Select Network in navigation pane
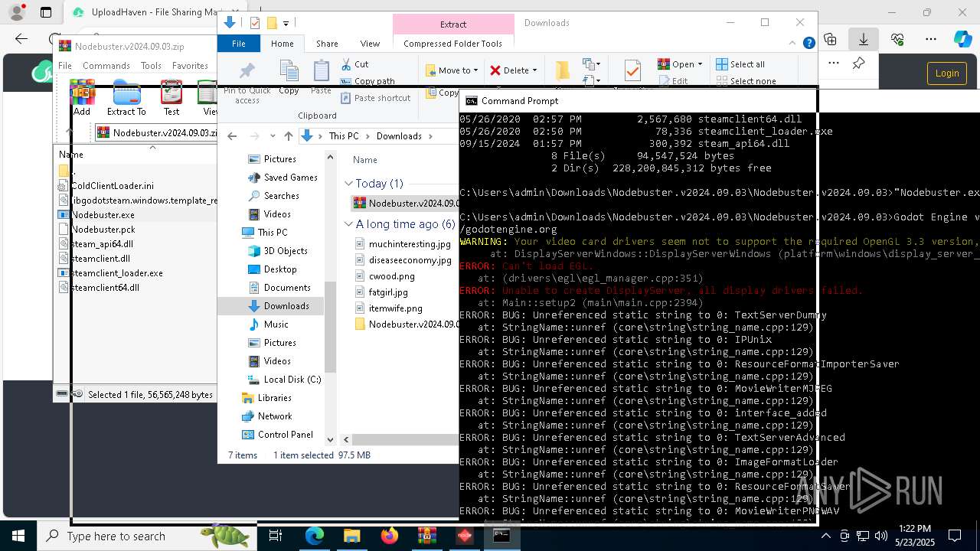Image resolution: width=980 pixels, height=551 pixels. 266,416
